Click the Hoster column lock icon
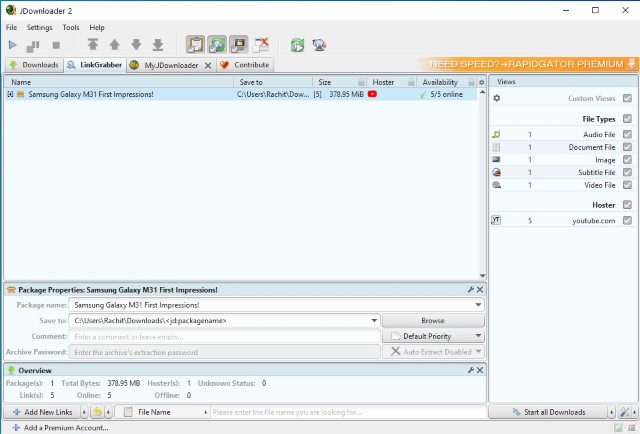640x434 pixels. click(x=411, y=82)
